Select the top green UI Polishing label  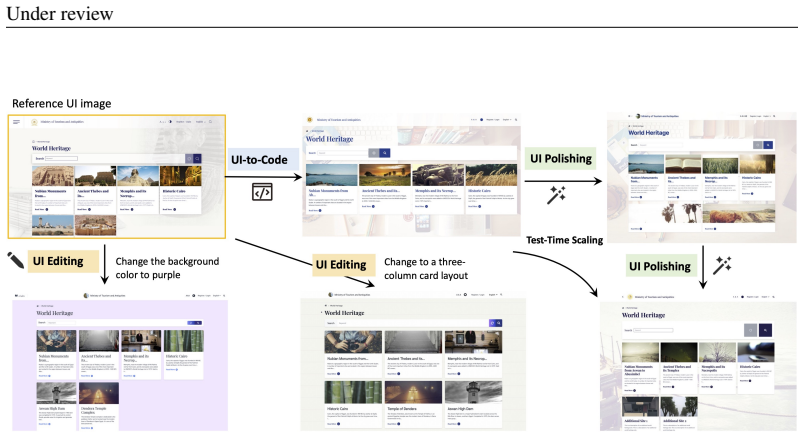click(561, 158)
